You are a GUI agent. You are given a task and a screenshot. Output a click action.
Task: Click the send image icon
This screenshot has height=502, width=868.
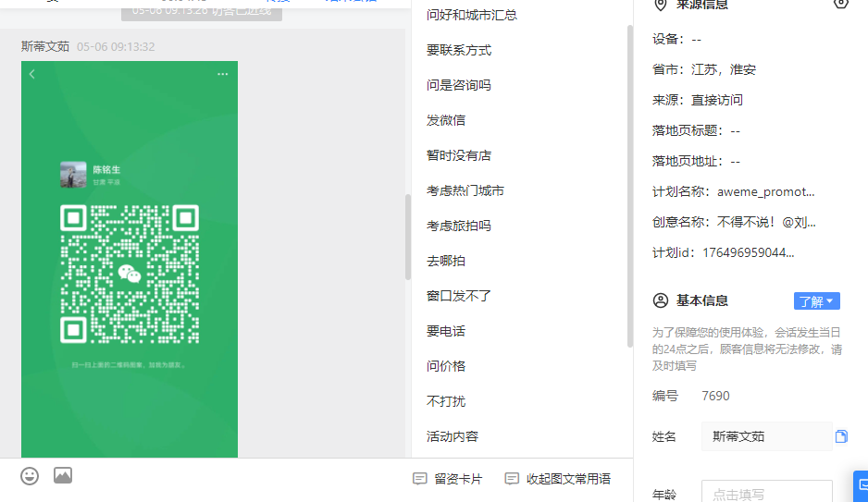point(63,475)
